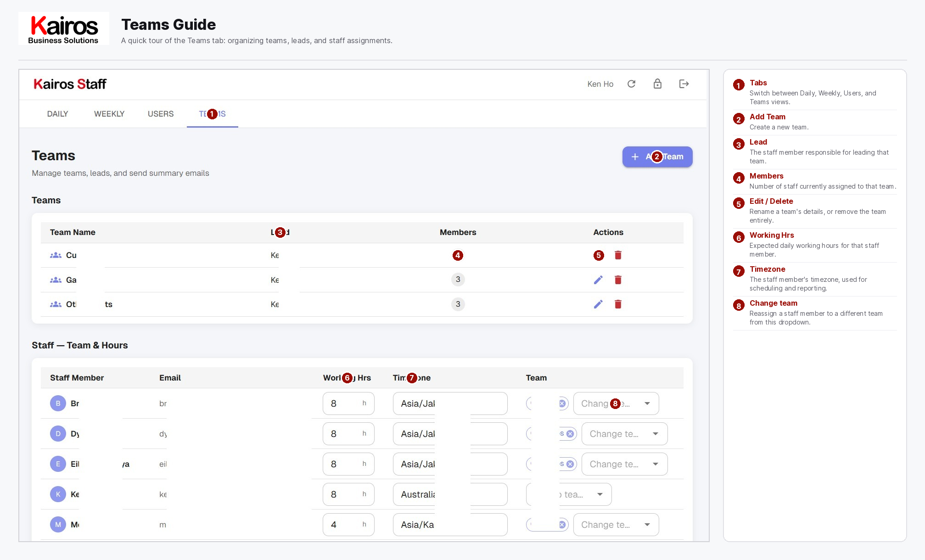Viewport: 925px width, 560px height.
Task: Click the working hours field for Ke
Action: tap(348, 494)
